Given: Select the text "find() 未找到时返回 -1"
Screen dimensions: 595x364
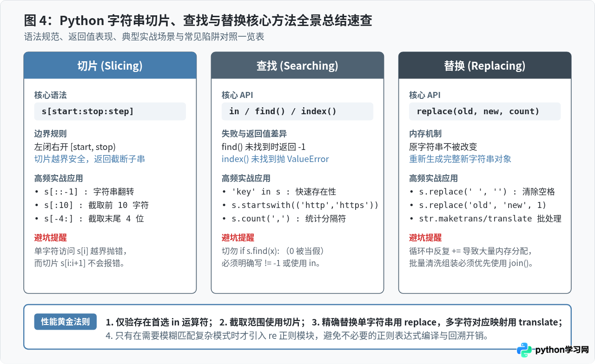Looking at the screenshot, I should 264,147.
